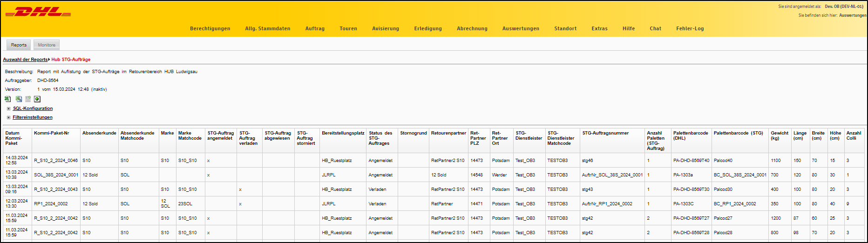Open the Extras menu
The width and height of the screenshot is (868, 243).
coord(599,28)
